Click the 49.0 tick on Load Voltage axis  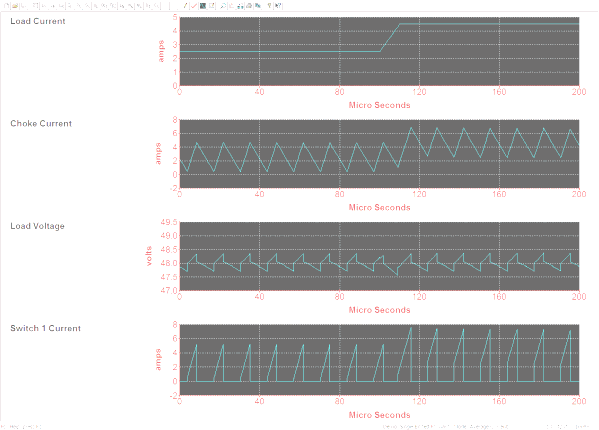(x=169, y=236)
